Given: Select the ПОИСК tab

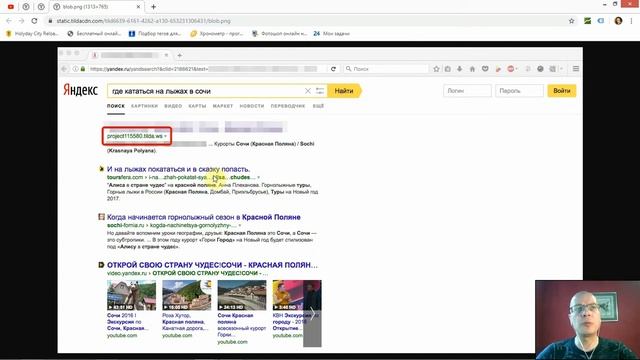Looking at the screenshot, I should [x=116, y=106].
